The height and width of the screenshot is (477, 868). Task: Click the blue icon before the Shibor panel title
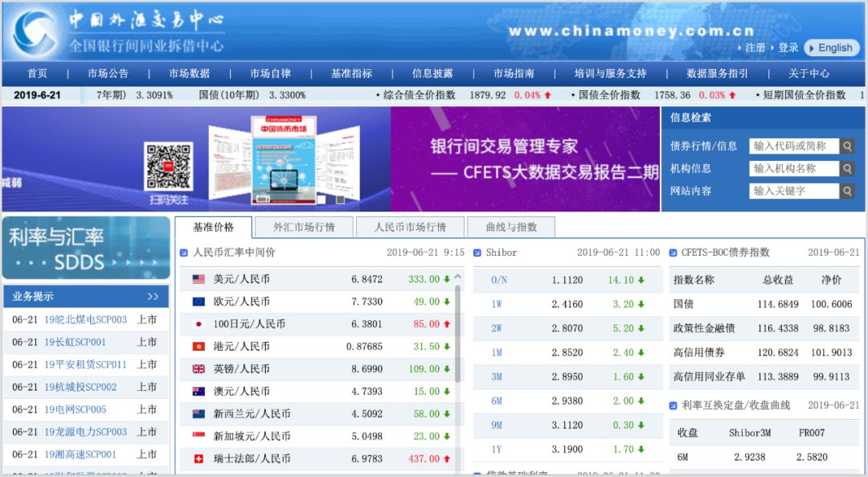(x=477, y=252)
